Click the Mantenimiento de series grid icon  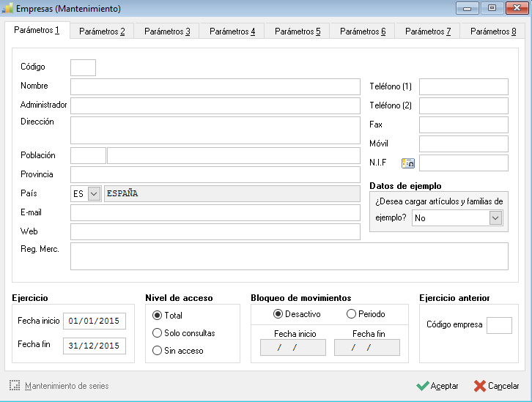click(15, 385)
